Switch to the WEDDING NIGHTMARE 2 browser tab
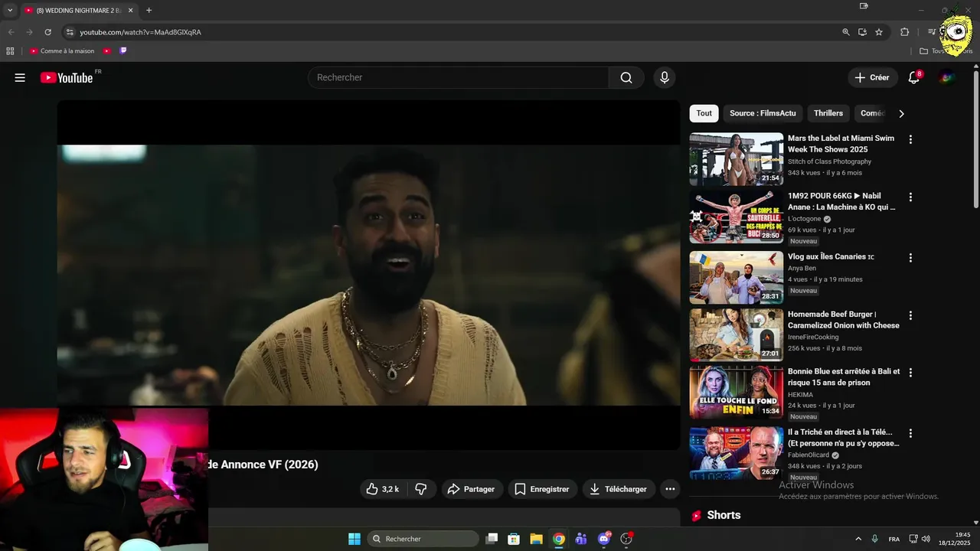980x551 pixels. 79,11
